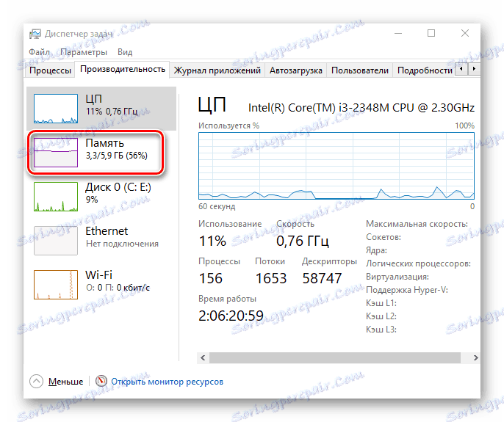Open the Подробности tab
Viewport: 504px width, 422px height.
coord(425,70)
